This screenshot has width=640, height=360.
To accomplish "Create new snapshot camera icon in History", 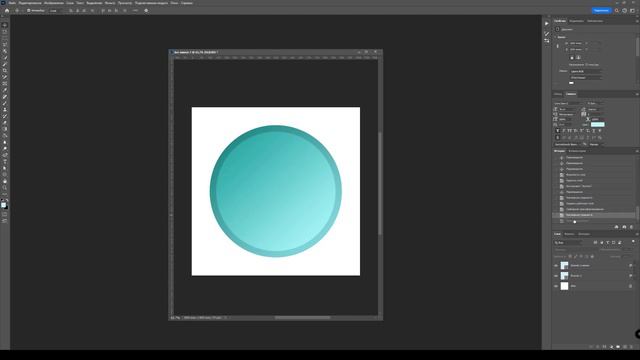I will click(x=624, y=227).
